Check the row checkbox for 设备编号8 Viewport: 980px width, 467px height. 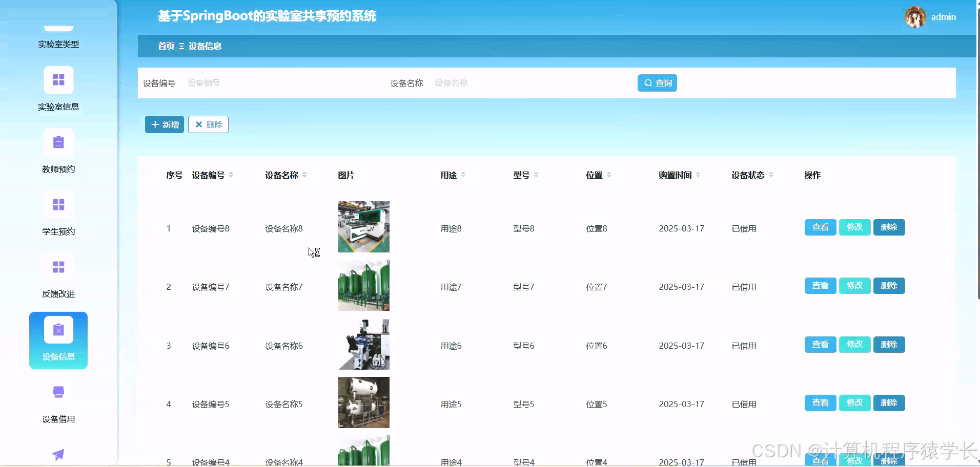[x=145, y=229]
